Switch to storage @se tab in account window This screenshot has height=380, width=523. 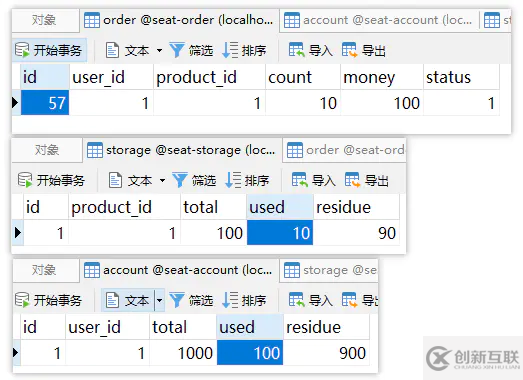point(330,270)
